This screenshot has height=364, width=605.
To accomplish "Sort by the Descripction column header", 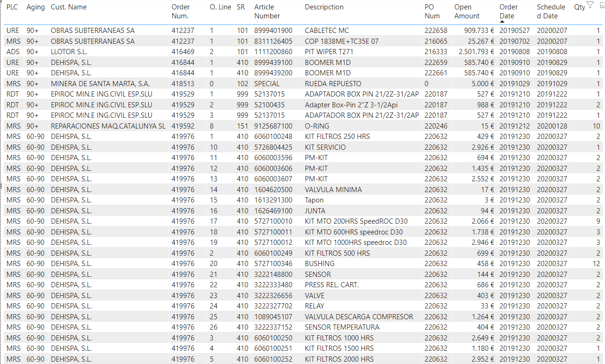I will coord(324,7).
